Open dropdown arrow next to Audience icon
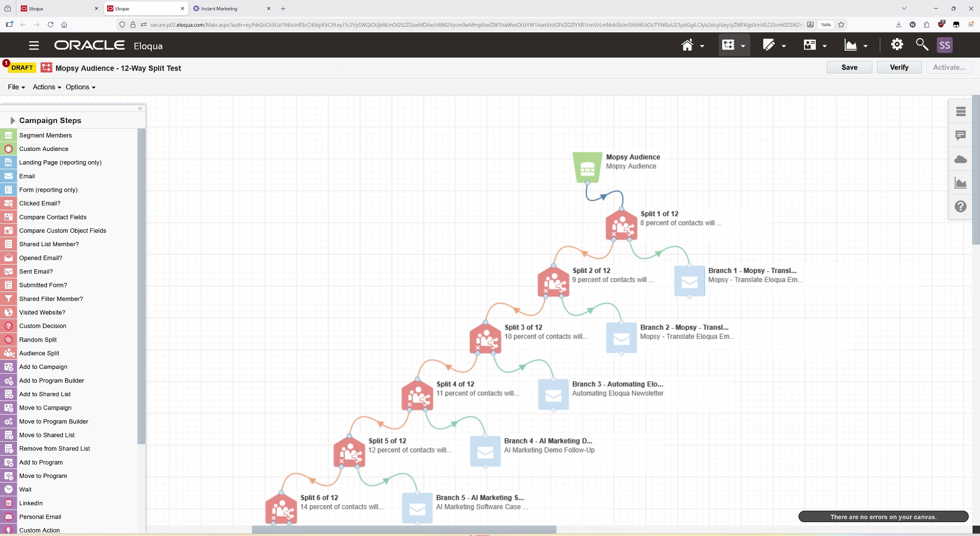 [x=825, y=46]
